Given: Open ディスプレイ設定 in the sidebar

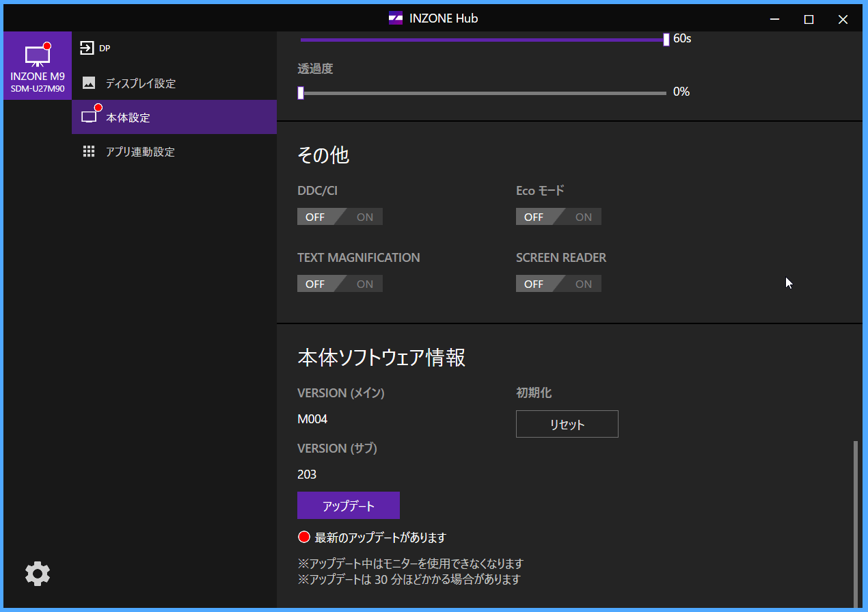Looking at the screenshot, I should click(174, 83).
